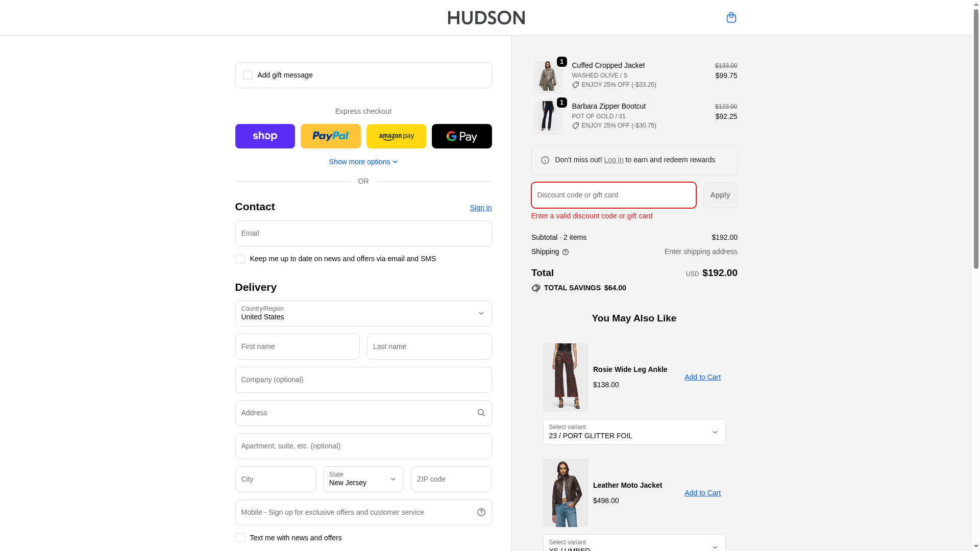Show the shipping info question icon
Screen dimensions: 980x551
pos(565,252)
